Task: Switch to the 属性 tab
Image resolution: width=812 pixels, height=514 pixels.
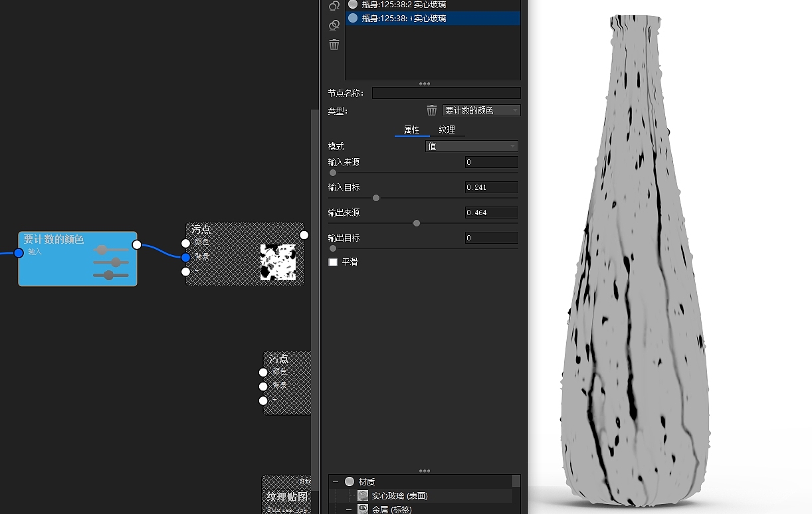Action: tap(411, 129)
